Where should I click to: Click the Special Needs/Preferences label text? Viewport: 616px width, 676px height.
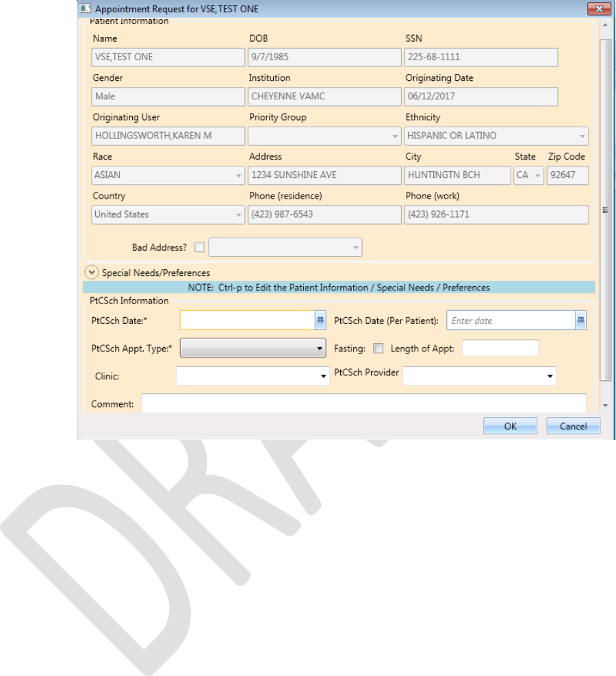(x=156, y=273)
